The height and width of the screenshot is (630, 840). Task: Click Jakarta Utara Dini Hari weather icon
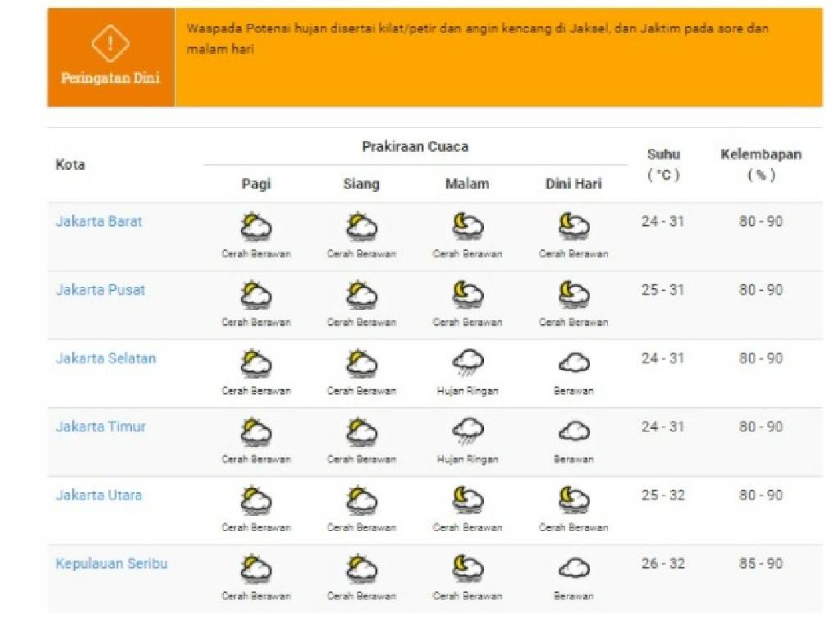pos(573,500)
